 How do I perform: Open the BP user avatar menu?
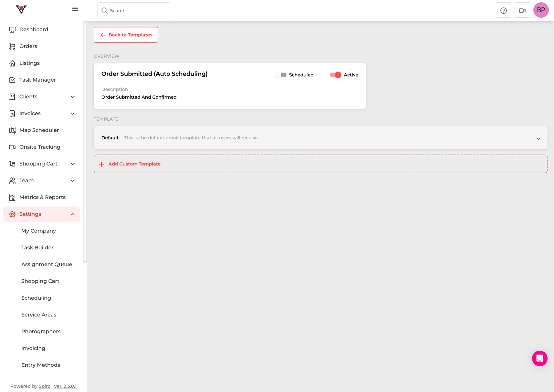point(541,10)
